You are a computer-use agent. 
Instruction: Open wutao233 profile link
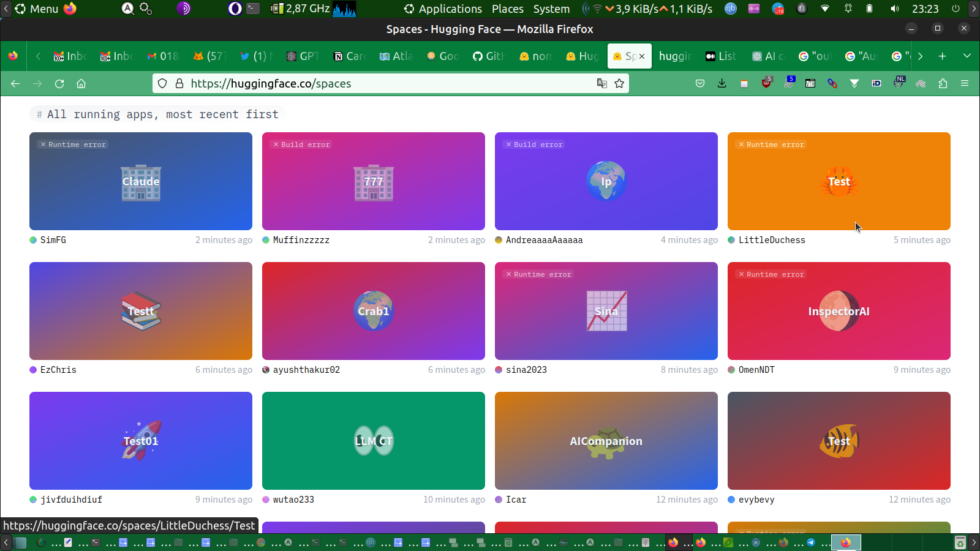point(293,500)
